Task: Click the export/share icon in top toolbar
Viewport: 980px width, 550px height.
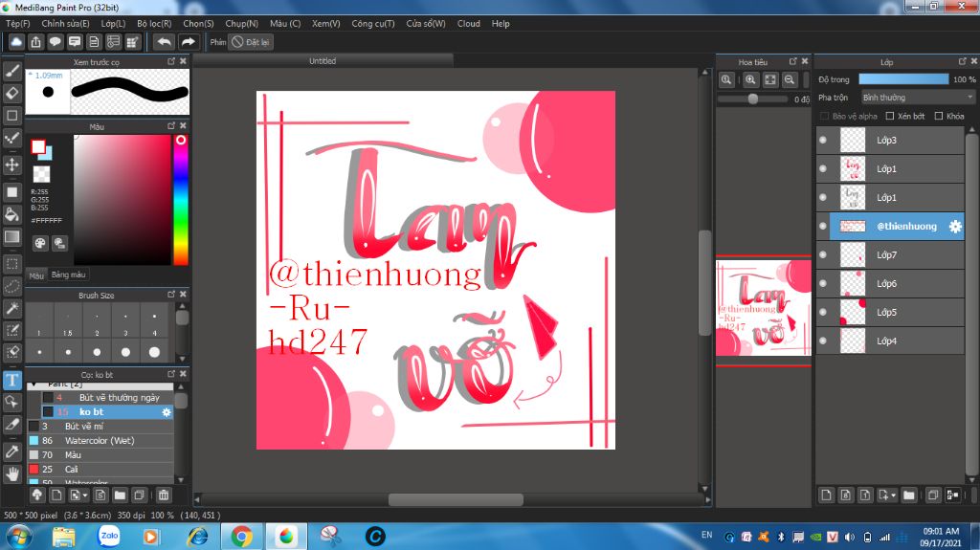Action: tap(35, 42)
